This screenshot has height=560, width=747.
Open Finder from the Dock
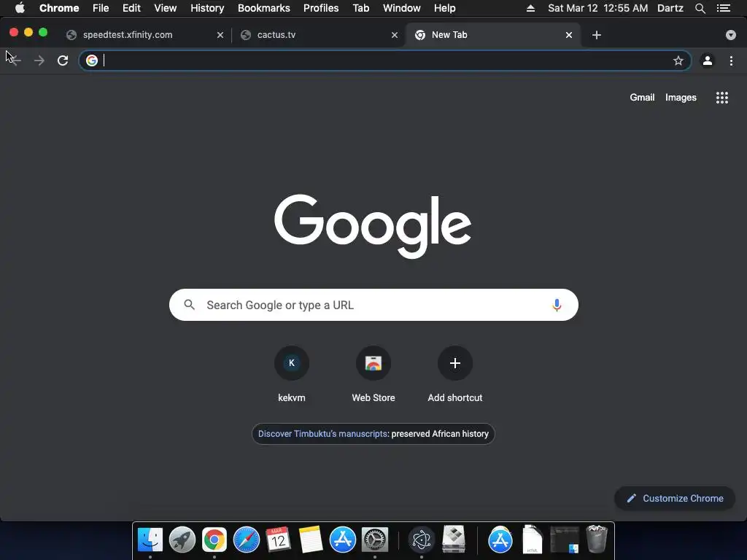click(150, 540)
